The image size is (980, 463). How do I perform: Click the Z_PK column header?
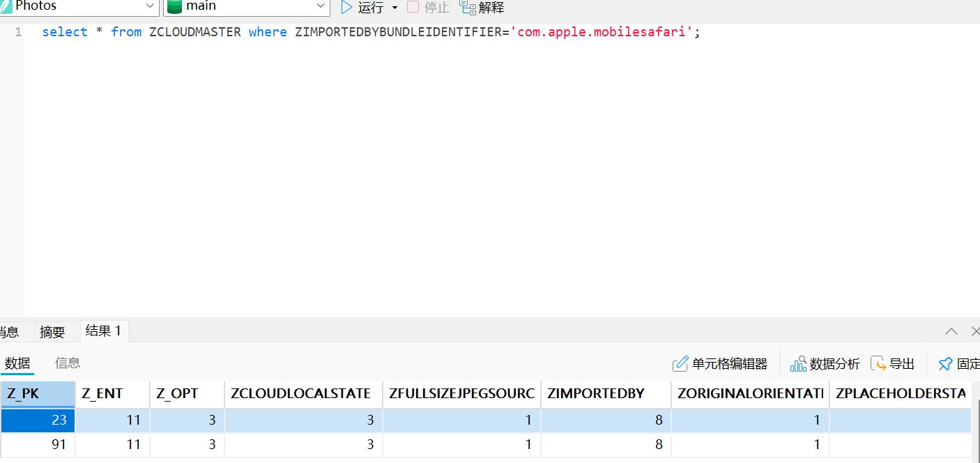37,394
